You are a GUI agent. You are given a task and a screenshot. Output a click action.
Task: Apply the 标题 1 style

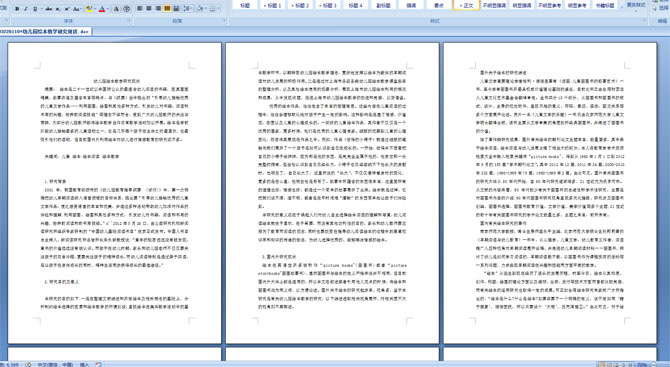pyautogui.click(x=272, y=5)
